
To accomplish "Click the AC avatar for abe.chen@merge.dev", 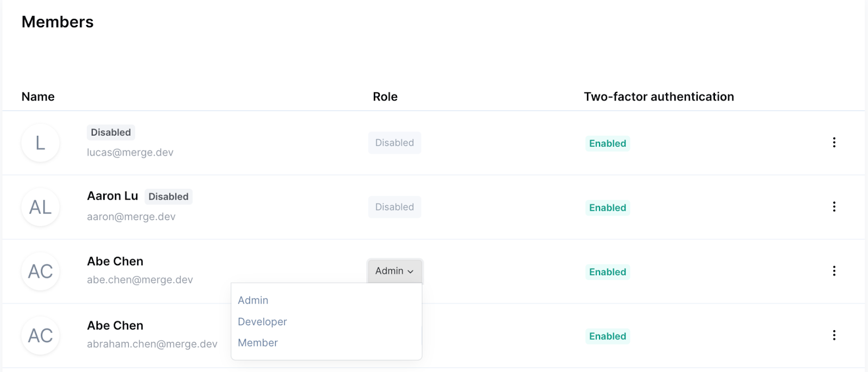I will pyautogui.click(x=40, y=271).
